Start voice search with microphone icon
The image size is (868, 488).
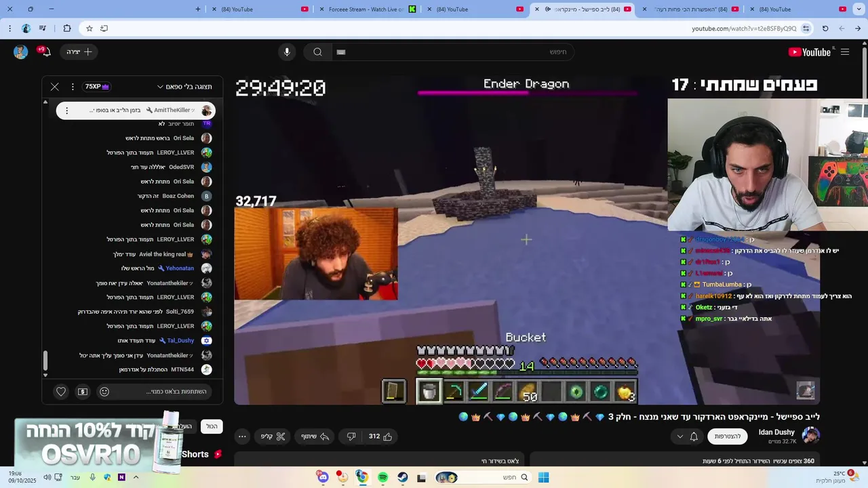pos(287,52)
